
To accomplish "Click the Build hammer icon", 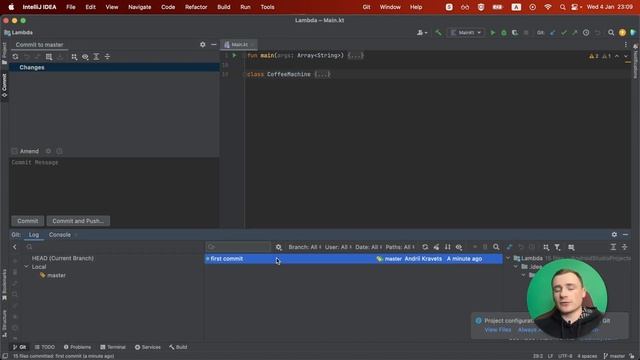I will click(x=438, y=33).
